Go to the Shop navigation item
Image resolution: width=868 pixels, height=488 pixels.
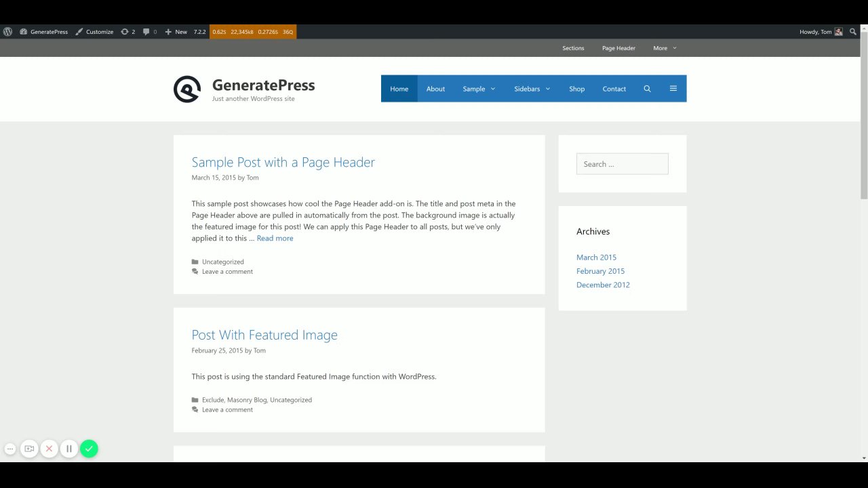pos(577,89)
